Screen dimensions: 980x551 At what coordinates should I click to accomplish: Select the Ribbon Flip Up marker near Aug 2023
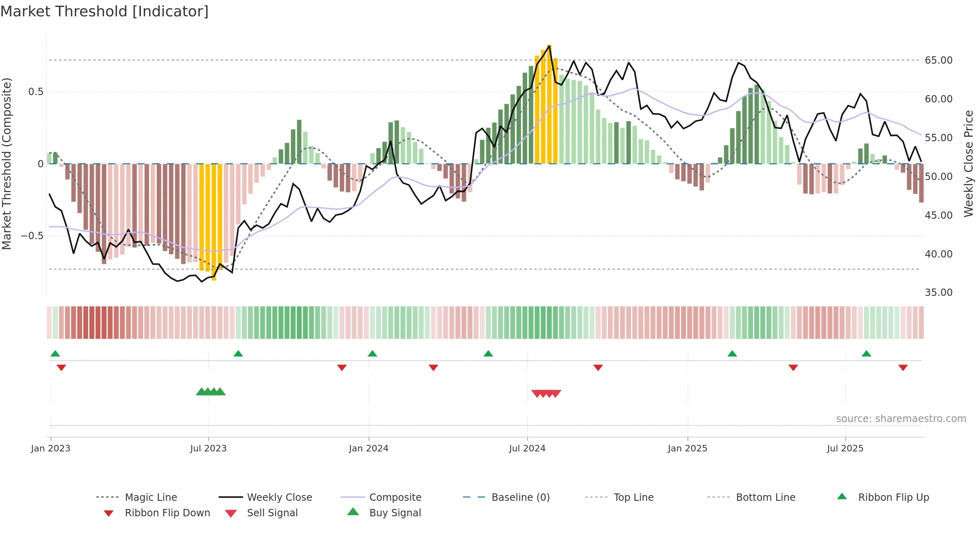click(x=238, y=353)
